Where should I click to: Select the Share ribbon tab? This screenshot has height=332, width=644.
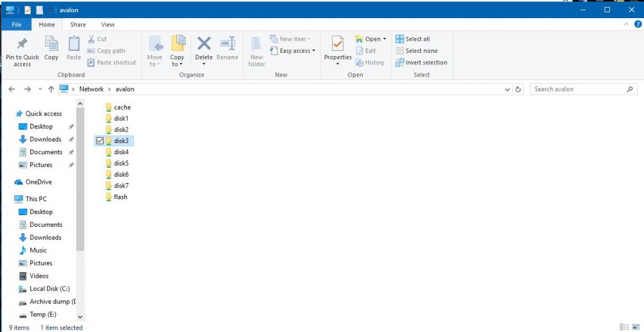(x=78, y=24)
